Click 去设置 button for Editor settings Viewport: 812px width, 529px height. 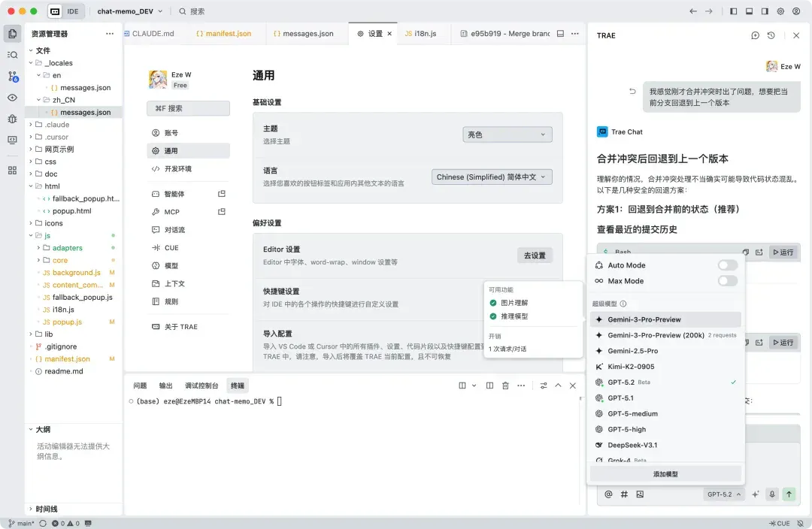(x=535, y=255)
